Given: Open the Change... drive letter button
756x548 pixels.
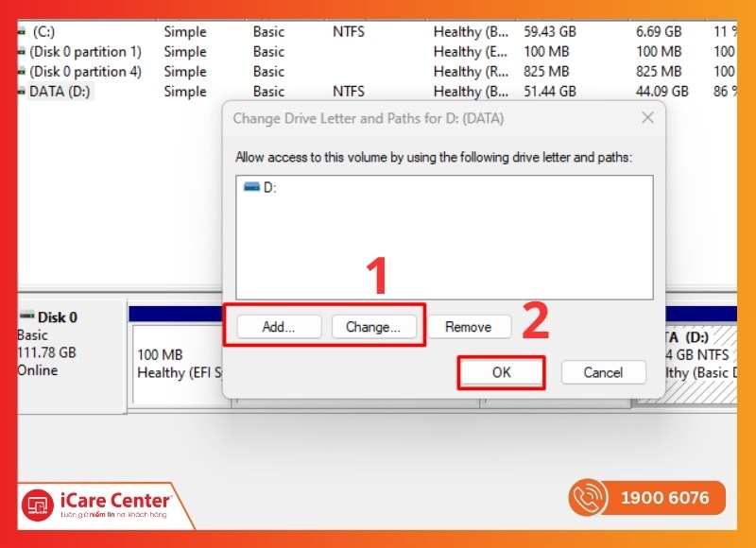Looking at the screenshot, I should tap(373, 327).
